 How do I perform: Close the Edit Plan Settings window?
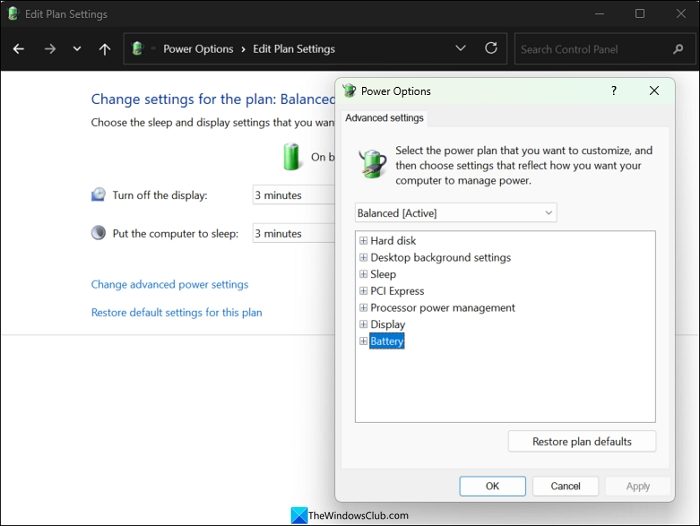point(681,14)
